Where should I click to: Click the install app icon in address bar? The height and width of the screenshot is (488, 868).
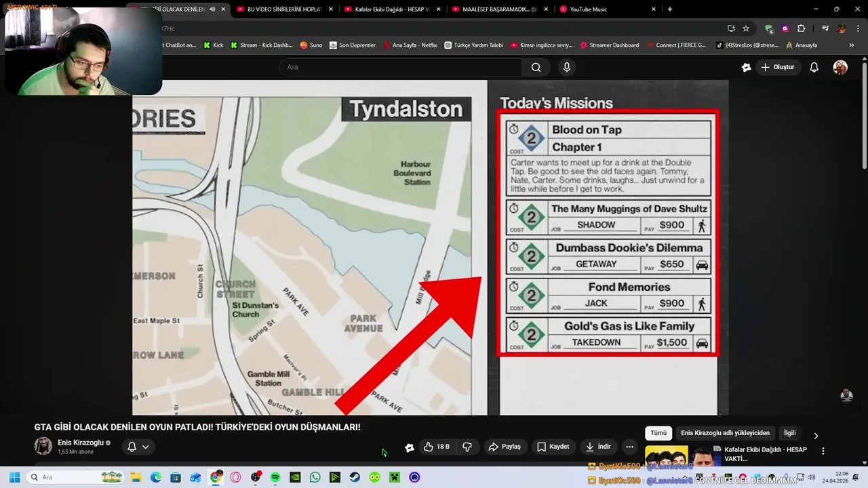(731, 28)
